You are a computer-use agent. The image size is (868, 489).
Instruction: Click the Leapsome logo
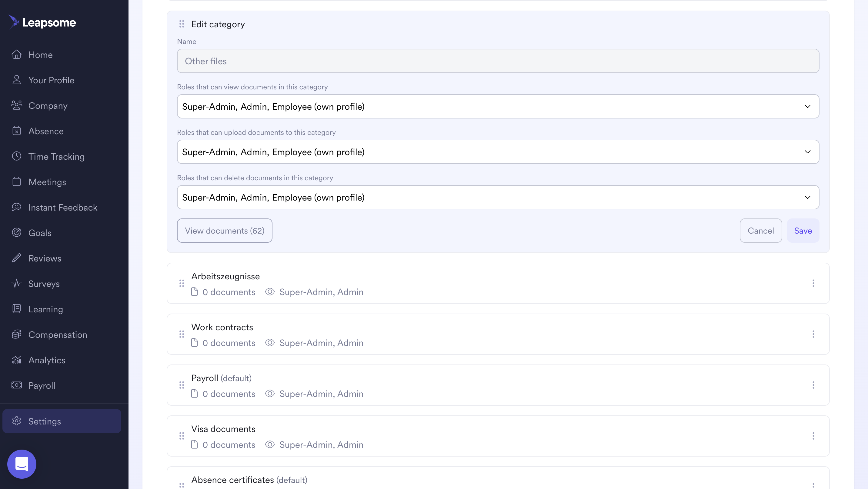click(42, 22)
